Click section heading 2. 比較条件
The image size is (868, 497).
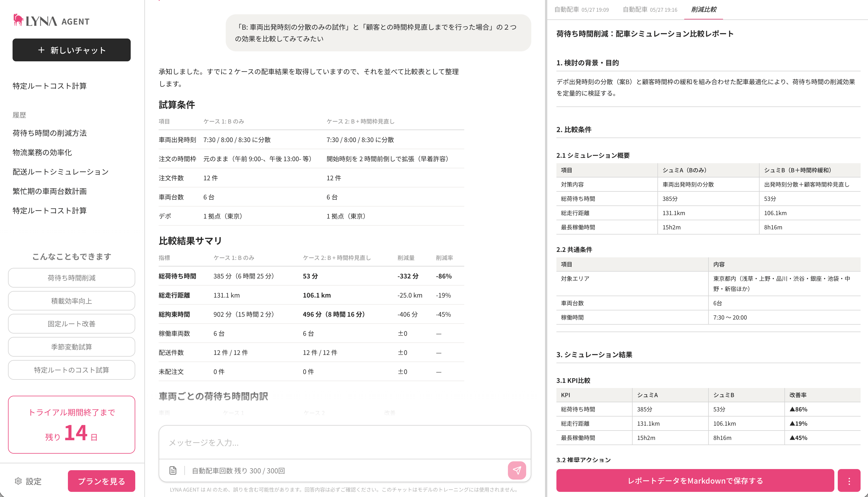click(574, 129)
